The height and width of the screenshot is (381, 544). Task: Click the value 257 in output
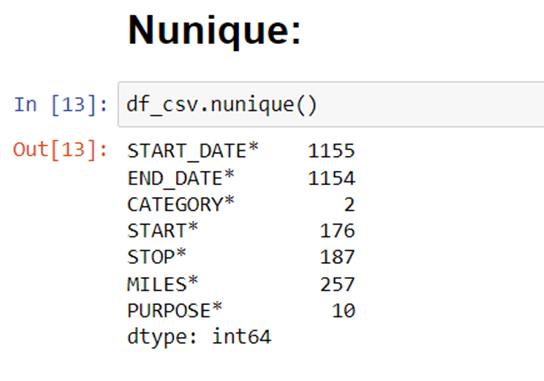(337, 285)
